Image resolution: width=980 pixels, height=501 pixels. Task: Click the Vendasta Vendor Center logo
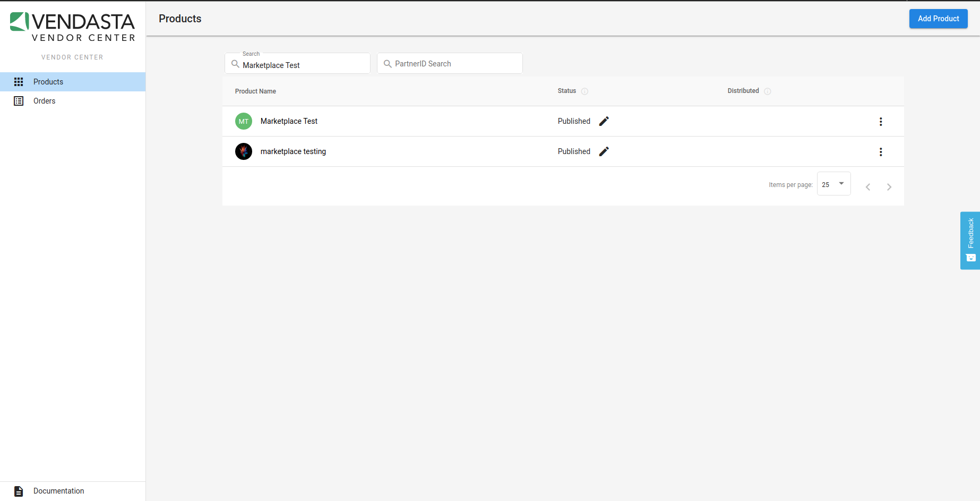[x=73, y=27]
